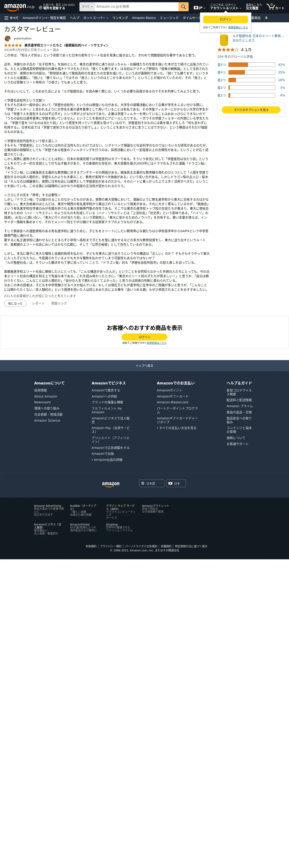Click the Amazon logo in footer

(111, 484)
